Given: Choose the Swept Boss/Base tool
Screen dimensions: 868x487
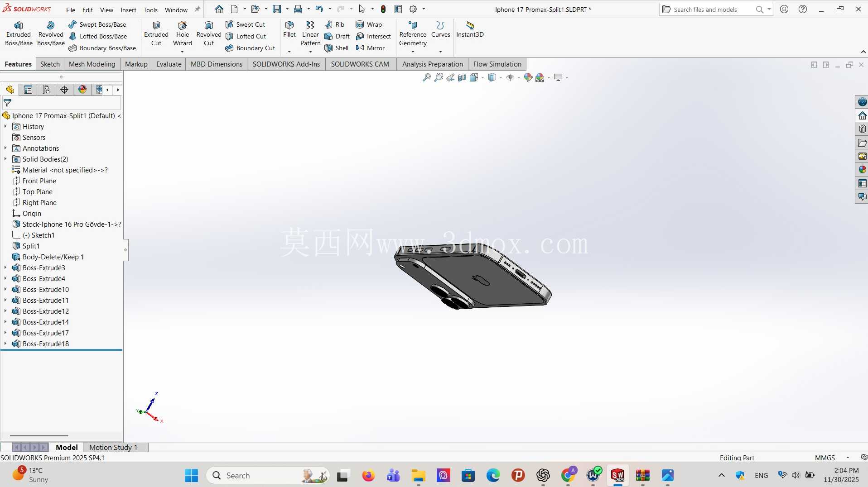Looking at the screenshot, I should (97, 24).
